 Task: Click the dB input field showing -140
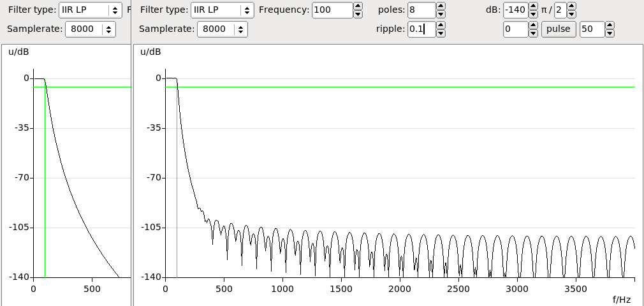click(x=515, y=10)
